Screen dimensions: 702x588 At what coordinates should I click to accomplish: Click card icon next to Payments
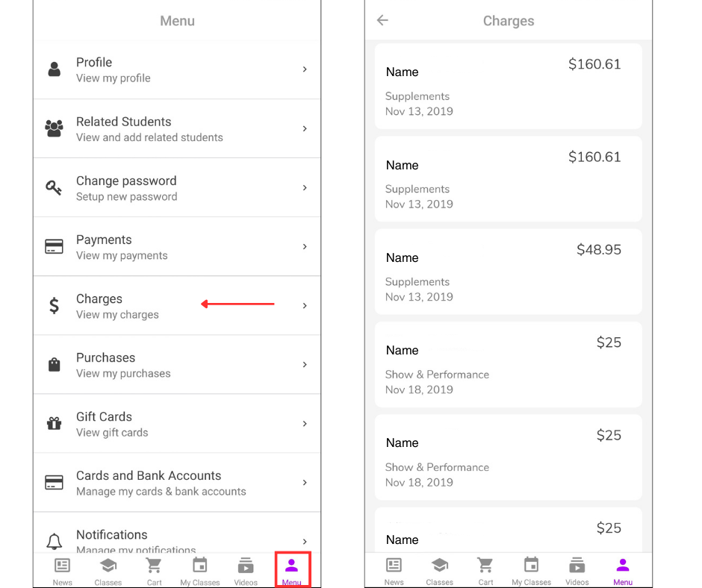[x=54, y=246]
